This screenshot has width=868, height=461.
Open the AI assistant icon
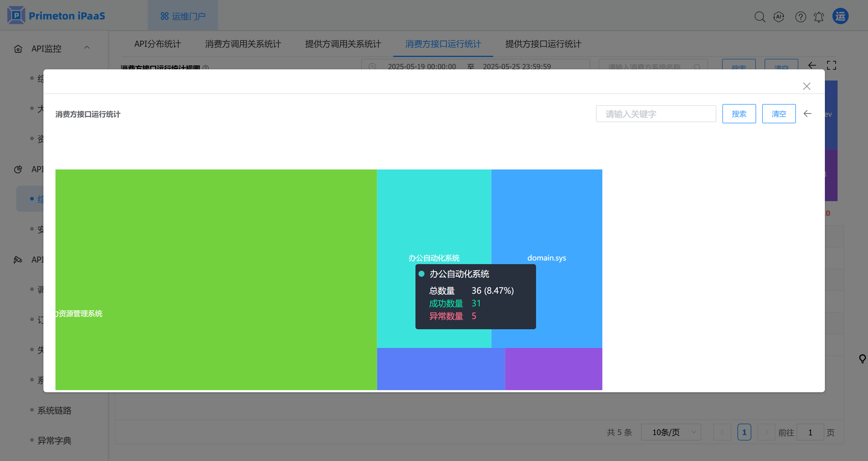tap(778, 17)
